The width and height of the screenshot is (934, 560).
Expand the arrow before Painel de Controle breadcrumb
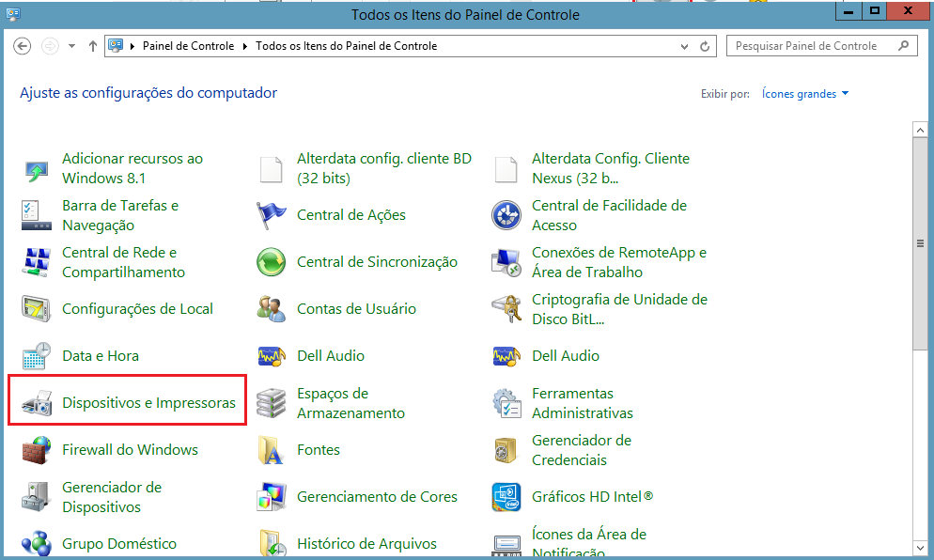pyautogui.click(x=132, y=46)
